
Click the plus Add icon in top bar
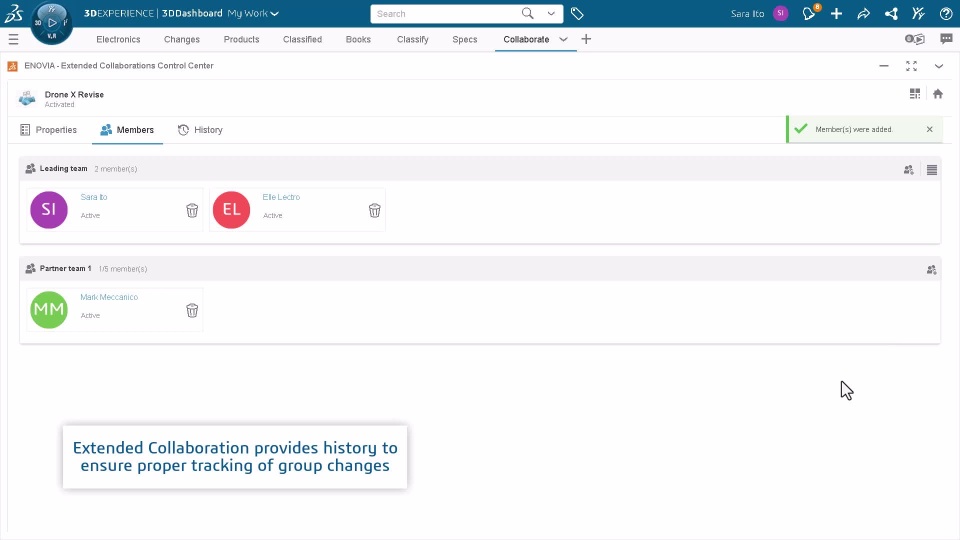click(836, 13)
